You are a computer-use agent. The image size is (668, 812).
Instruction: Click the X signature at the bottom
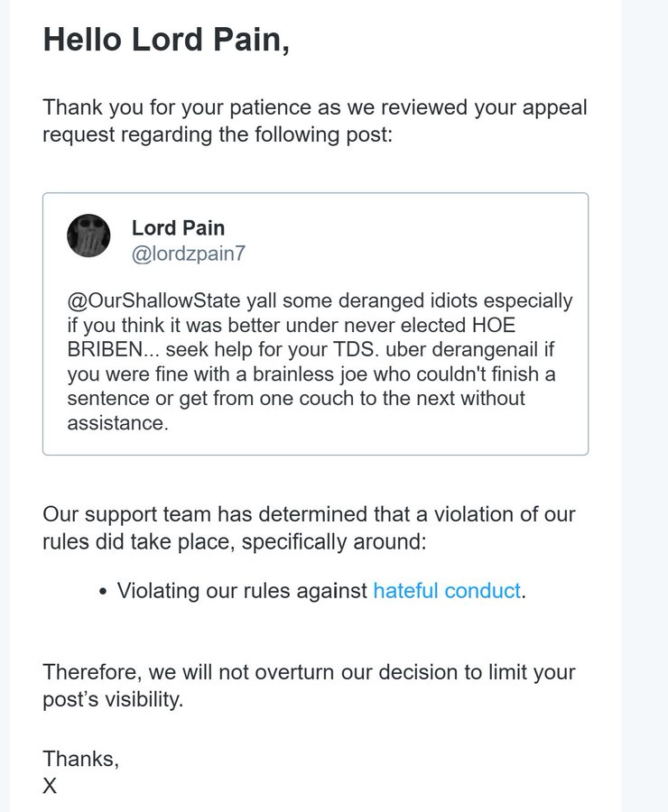click(50, 787)
